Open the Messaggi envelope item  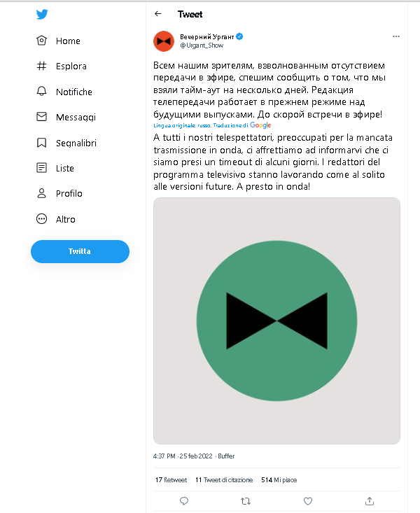tap(66, 117)
